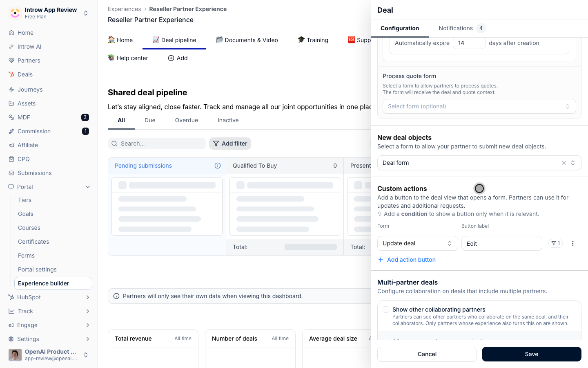
Task: Select the Configuration tab
Action: [x=400, y=28]
